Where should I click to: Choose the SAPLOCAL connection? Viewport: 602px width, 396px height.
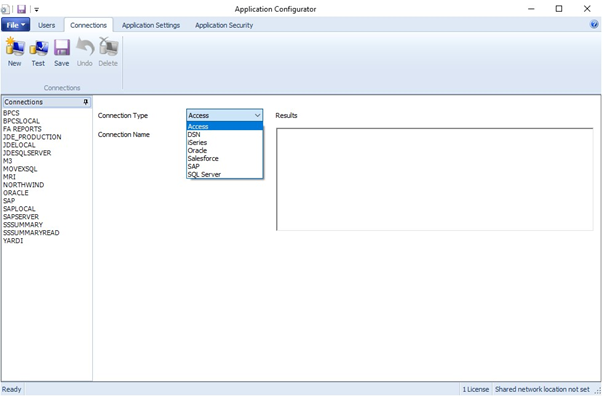pyautogui.click(x=19, y=209)
